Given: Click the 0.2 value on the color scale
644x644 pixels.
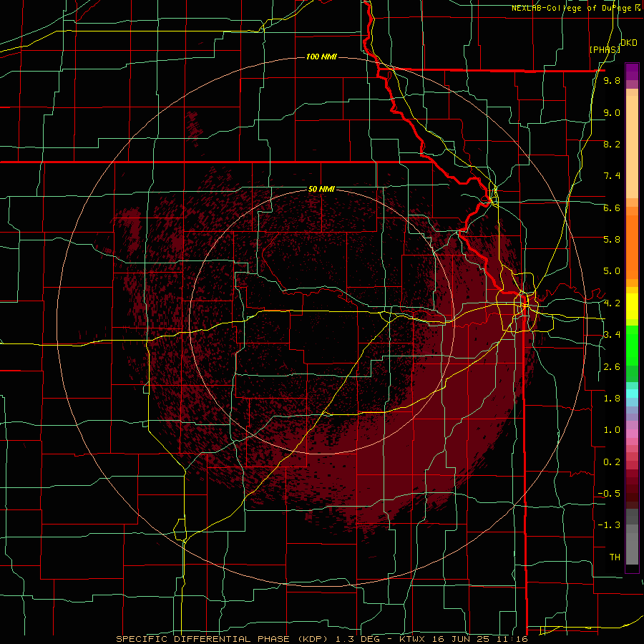Looking at the screenshot, I should click(x=612, y=462).
